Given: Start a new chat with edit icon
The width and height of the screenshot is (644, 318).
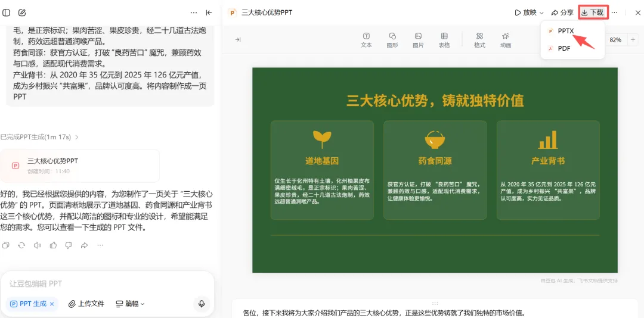Looking at the screenshot, I should [x=22, y=13].
